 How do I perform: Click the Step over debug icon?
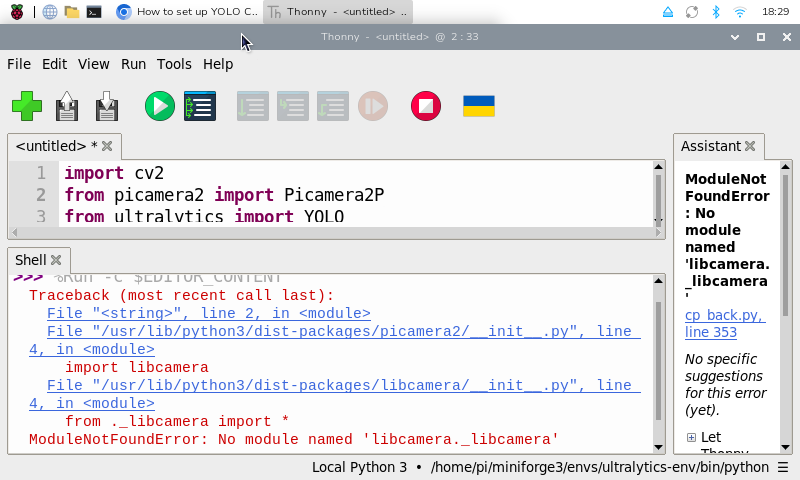point(253,106)
